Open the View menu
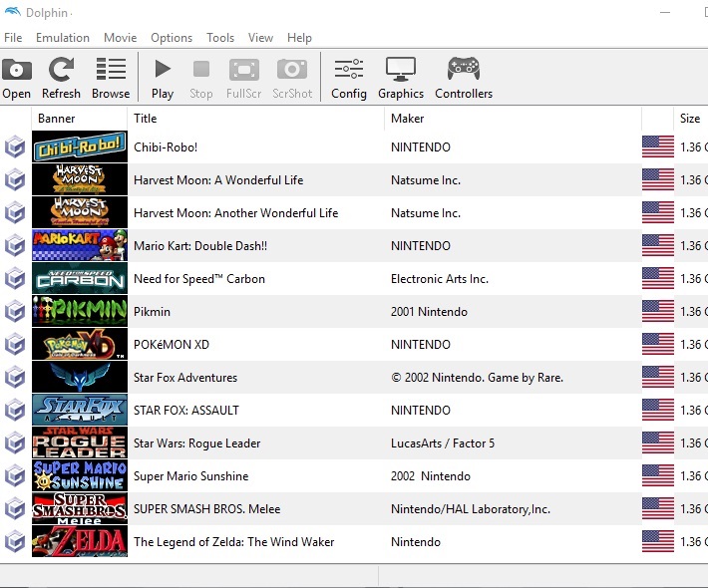The width and height of the screenshot is (708, 588). point(260,38)
